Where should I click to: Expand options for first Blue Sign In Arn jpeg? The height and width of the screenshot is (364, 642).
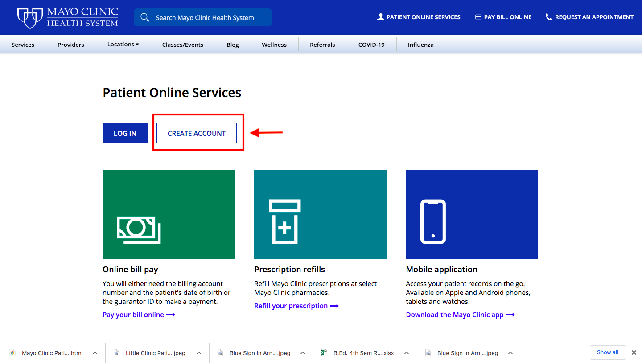coord(303,353)
